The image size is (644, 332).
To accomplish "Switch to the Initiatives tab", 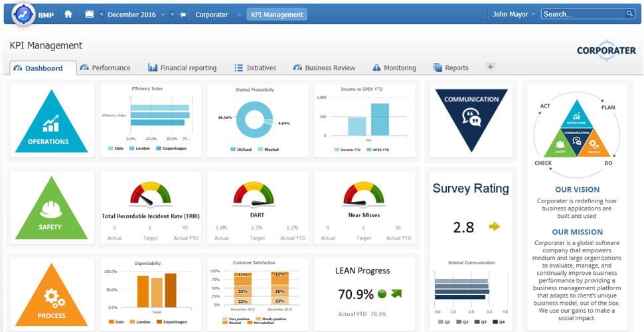I will [x=255, y=68].
